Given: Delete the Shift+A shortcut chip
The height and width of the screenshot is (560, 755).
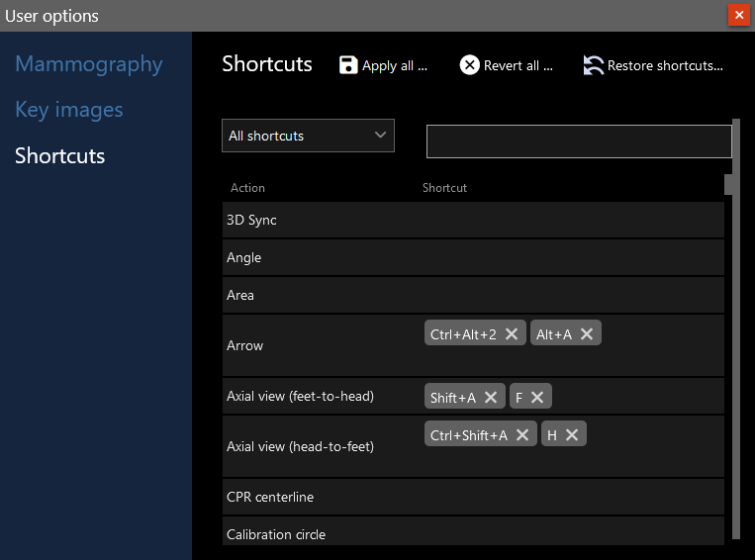Looking at the screenshot, I should pos(491,398).
